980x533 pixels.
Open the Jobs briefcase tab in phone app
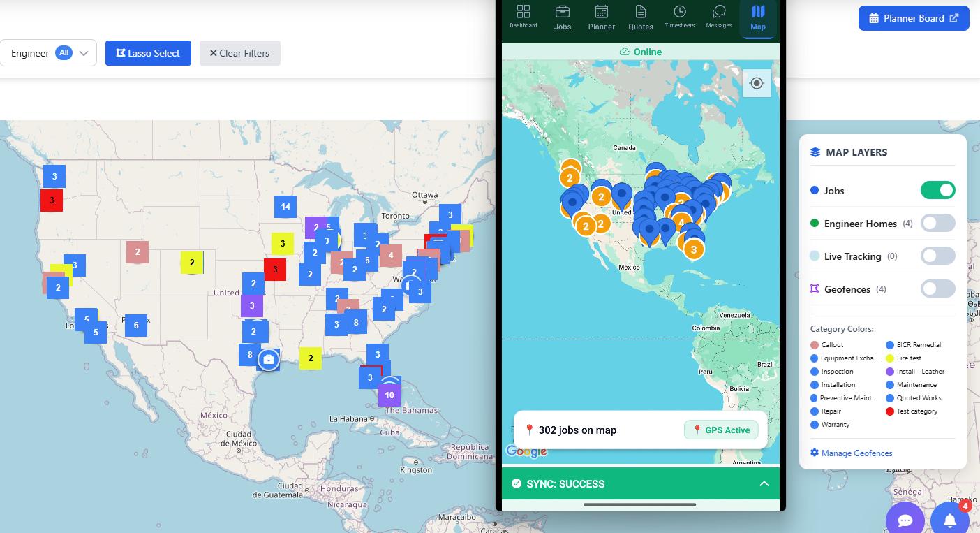coord(563,17)
